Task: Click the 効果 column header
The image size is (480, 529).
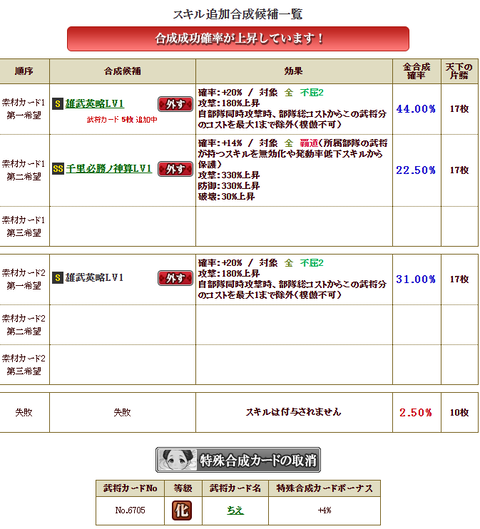Action: click(293, 71)
